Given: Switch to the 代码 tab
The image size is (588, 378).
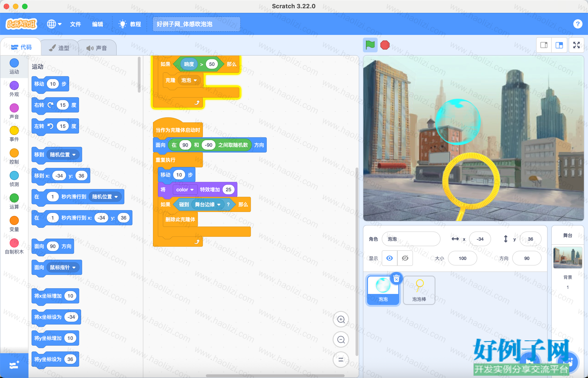Looking at the screenshot, I should coord(21,47).
